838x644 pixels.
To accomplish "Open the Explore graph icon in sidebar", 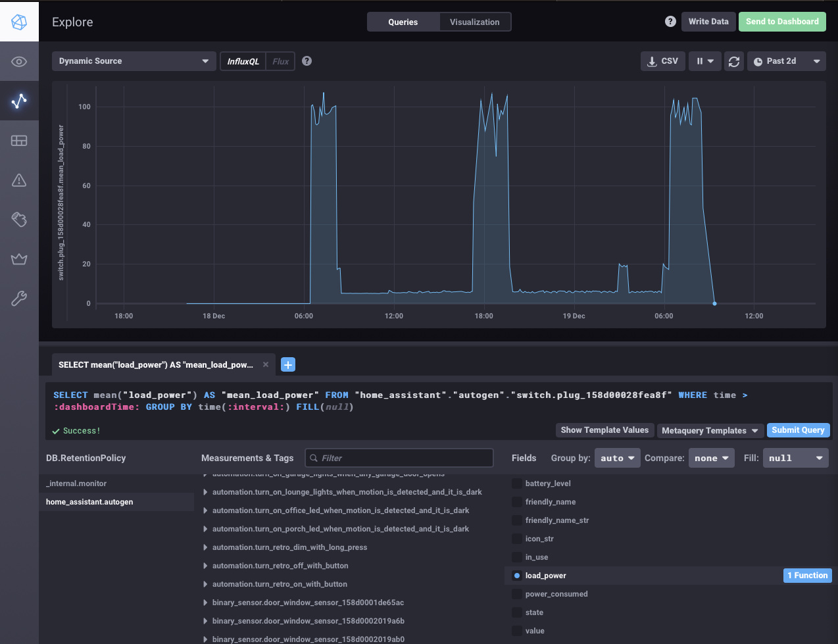I will point(19,101).
